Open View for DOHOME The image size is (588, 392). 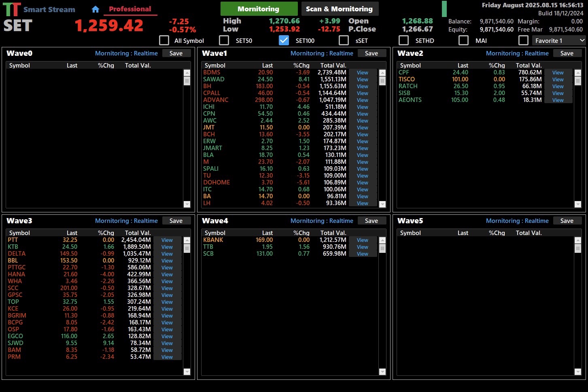point(363,183)
